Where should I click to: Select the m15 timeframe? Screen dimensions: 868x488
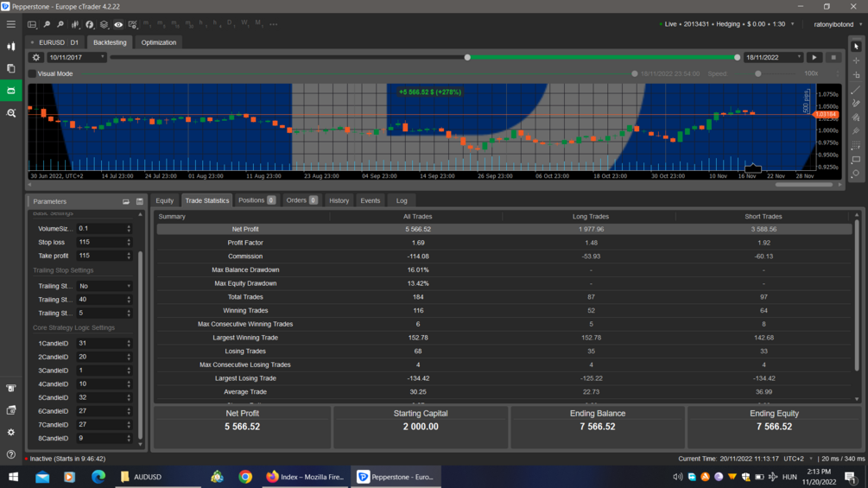coord(175,24)
